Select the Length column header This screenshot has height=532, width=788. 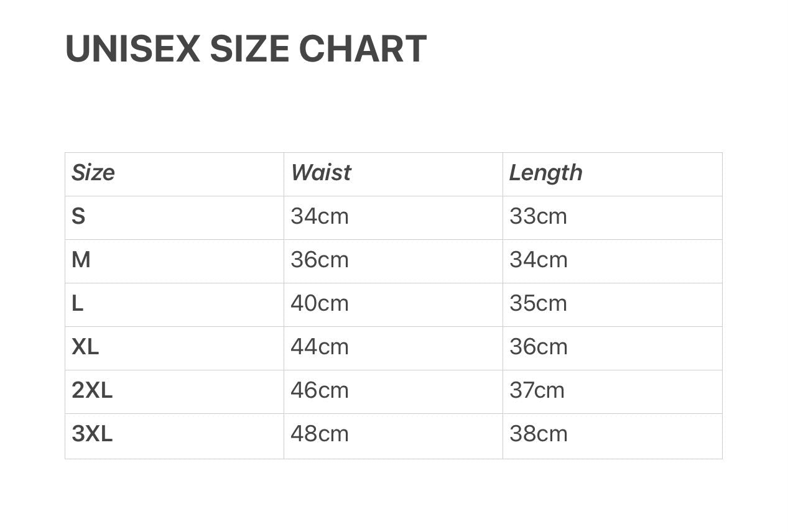pyautogui.click(x=545, y=173)
